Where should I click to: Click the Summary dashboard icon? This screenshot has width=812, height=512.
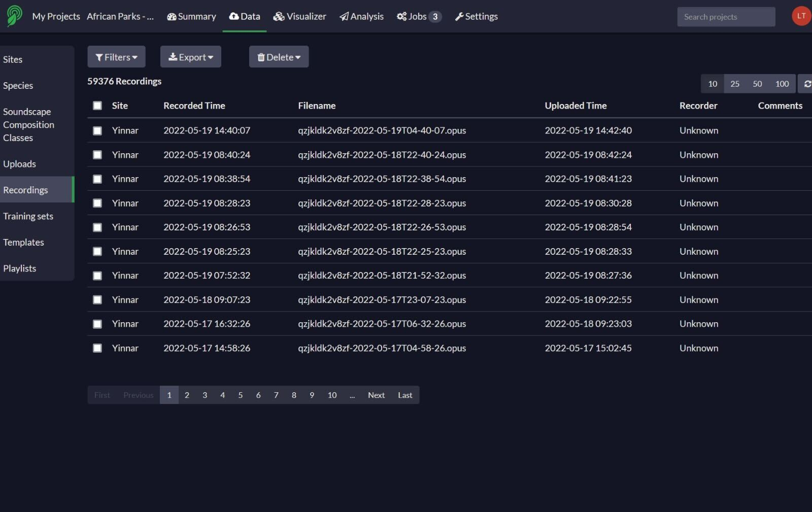pyautogui.click(x=172, y=16)
